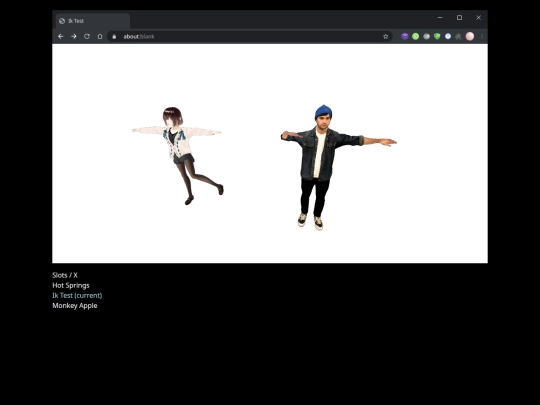Close the browser window
This screenshot has width=540, height=405.
478,18
